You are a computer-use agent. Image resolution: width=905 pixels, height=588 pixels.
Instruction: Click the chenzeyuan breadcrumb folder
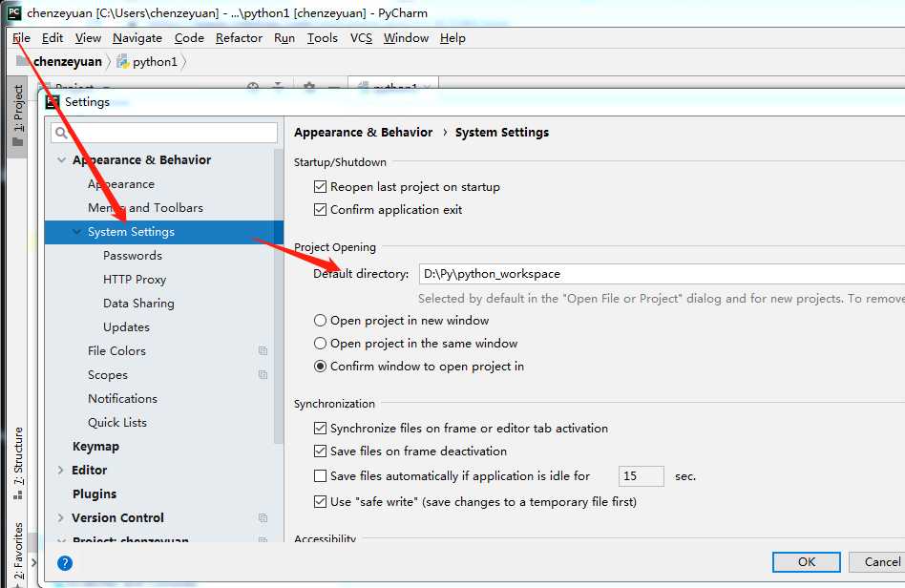pyautogui.click(x=59, y=62)
